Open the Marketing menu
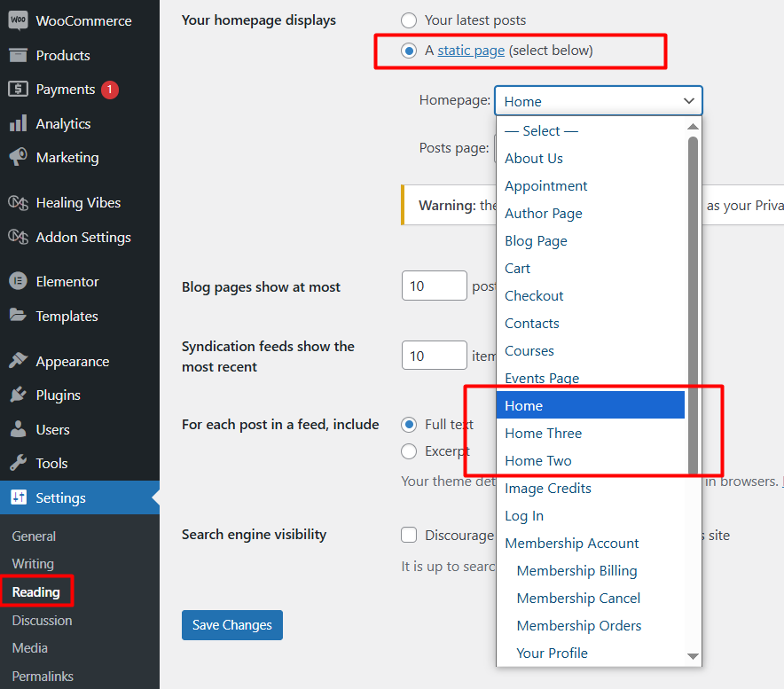The width and height of the screenshot is (784, 689). coord(80,158)
